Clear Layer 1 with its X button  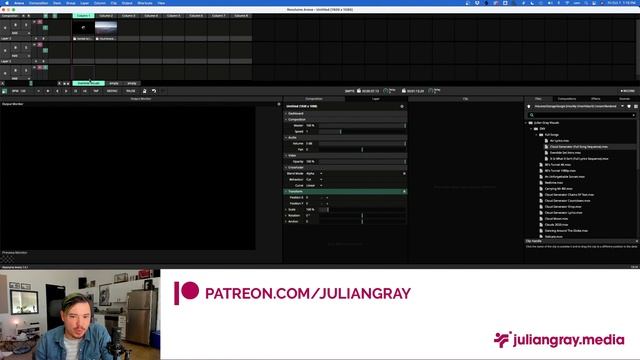coord(5,73)
